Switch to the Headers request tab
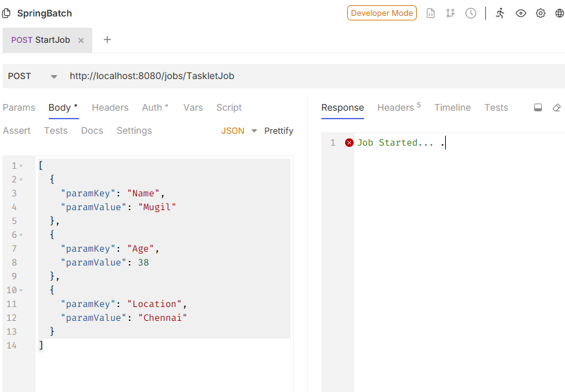The image size is (565, 392). 110,107
